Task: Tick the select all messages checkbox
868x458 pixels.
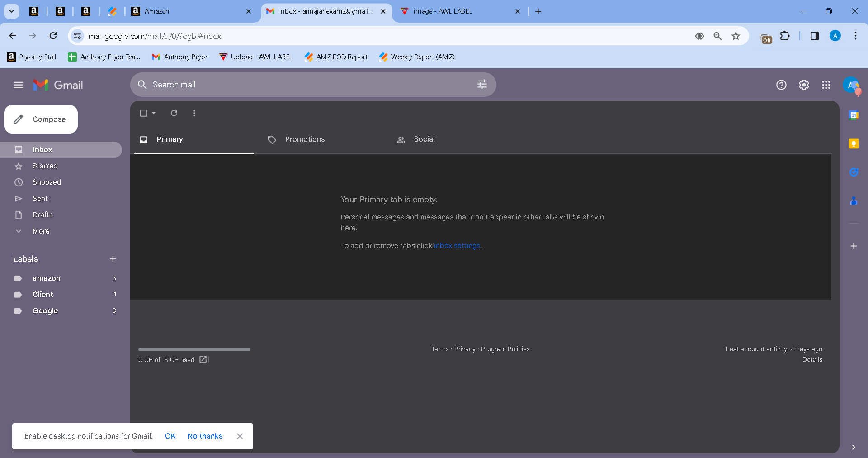Action: (x=144, y=113)
